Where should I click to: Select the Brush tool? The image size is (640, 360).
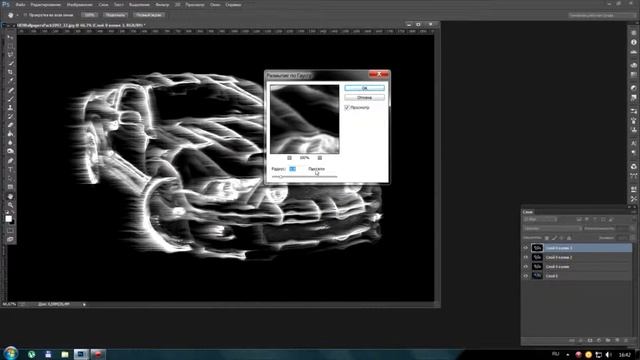pos(11,99)
